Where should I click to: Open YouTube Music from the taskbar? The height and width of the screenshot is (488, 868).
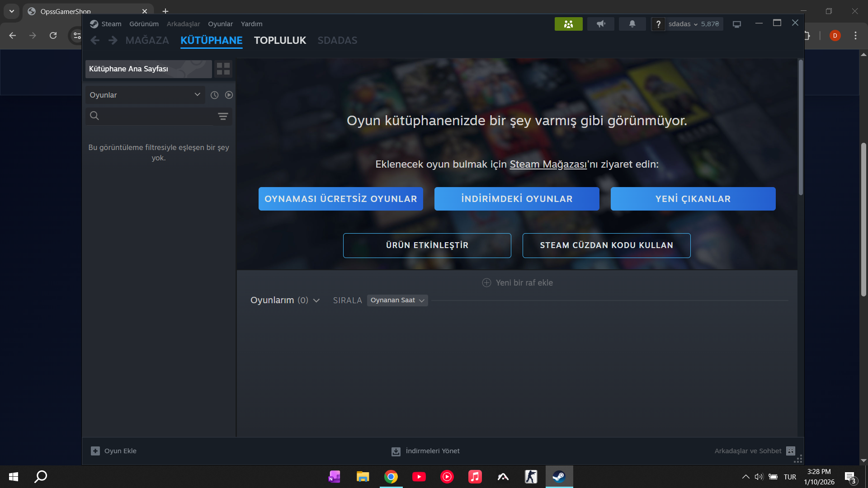[x=447, y=477]
